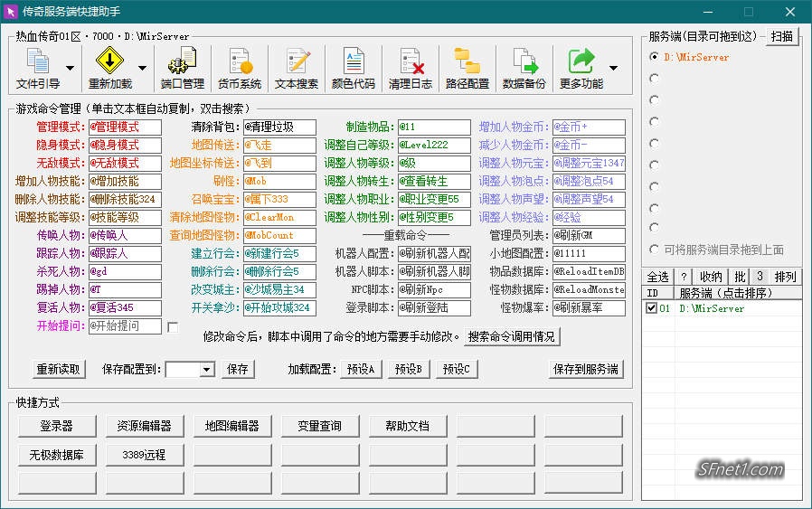Click the 全选 select all button
This screenshot has width=812, height=509.
pos(657,277)
